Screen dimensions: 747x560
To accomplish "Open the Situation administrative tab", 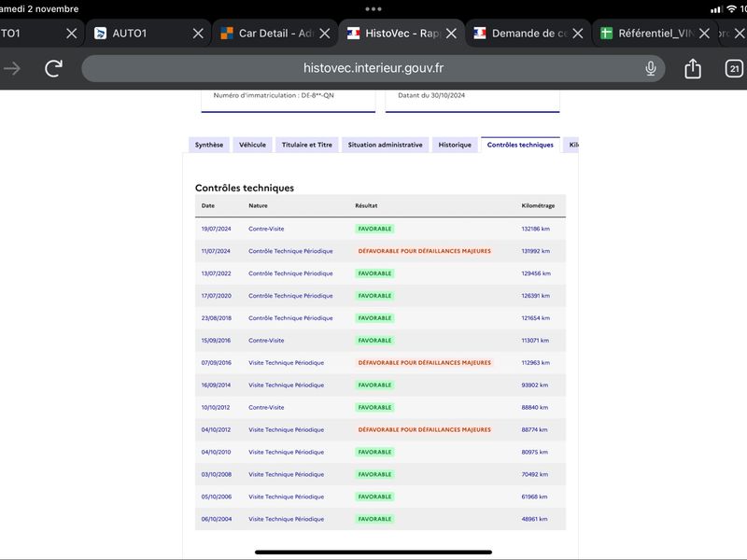I will pos(385,145).
